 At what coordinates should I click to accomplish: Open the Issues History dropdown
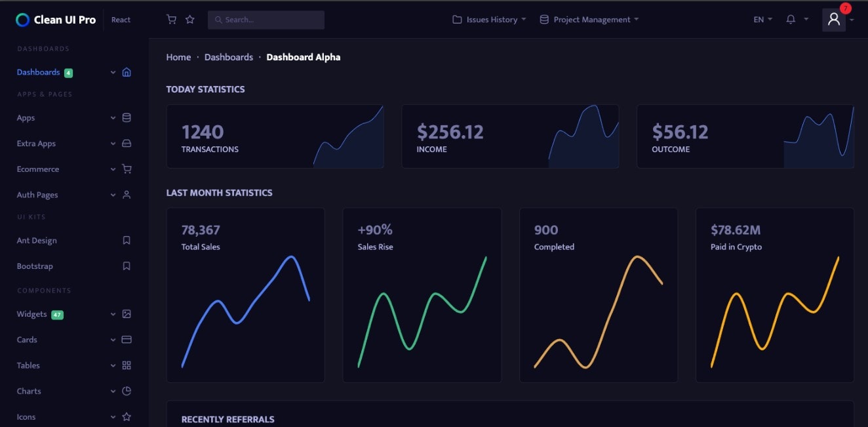coord(490,20)
